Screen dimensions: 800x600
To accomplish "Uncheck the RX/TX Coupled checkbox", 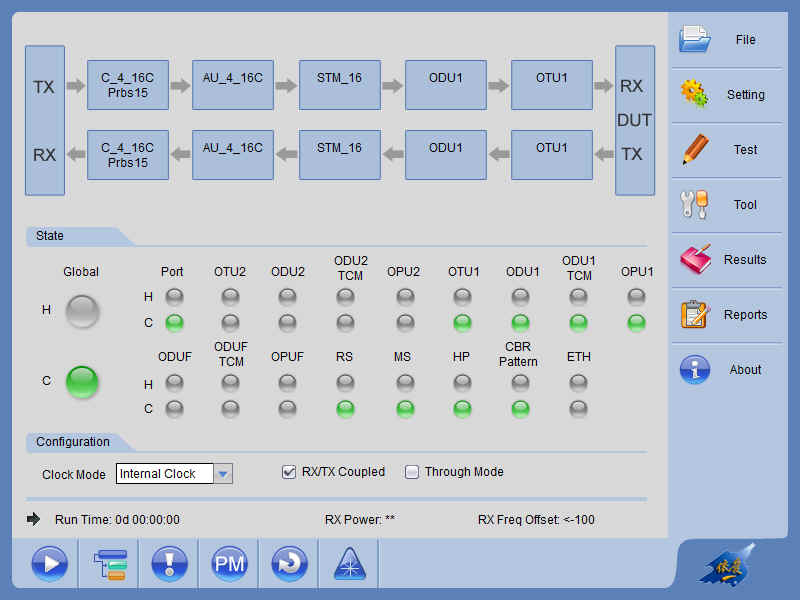I will pyautogui.click(x=289, y=472).
